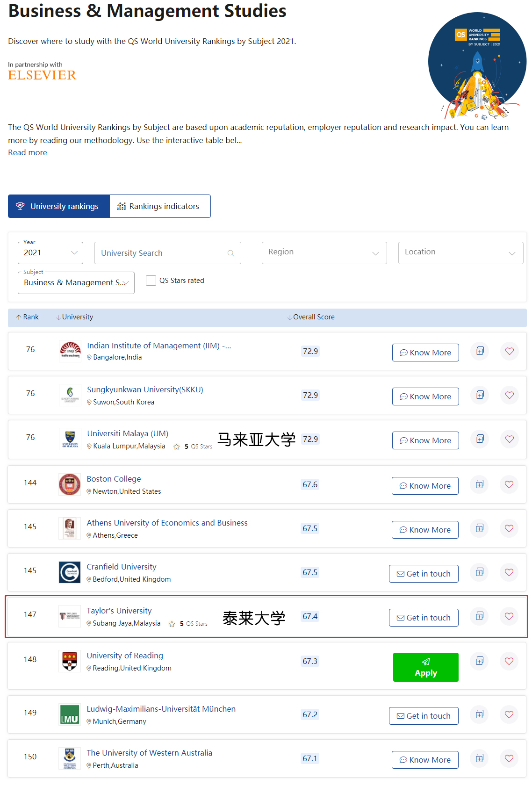Add Taylor's University to compare
Screen dimensions: 532x786
click(480, 616)
